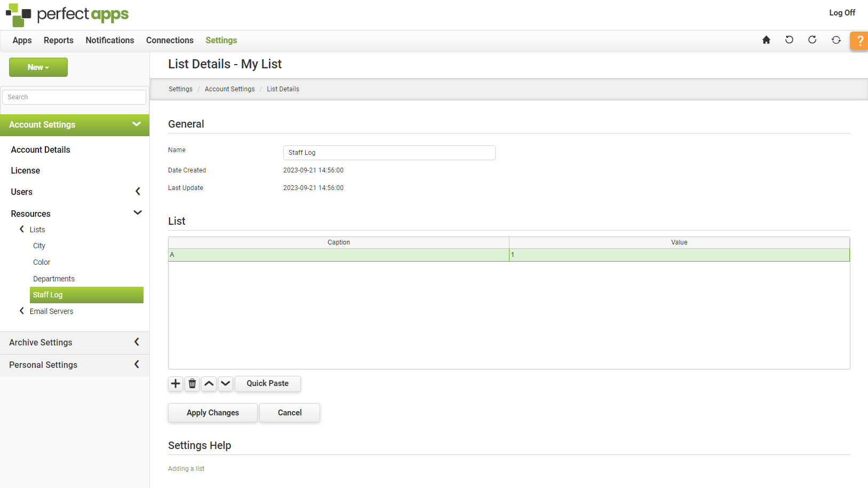The image size is (868, 488).
Task: Click the Name field containing Staff Log
Action: tap(389, 153)
